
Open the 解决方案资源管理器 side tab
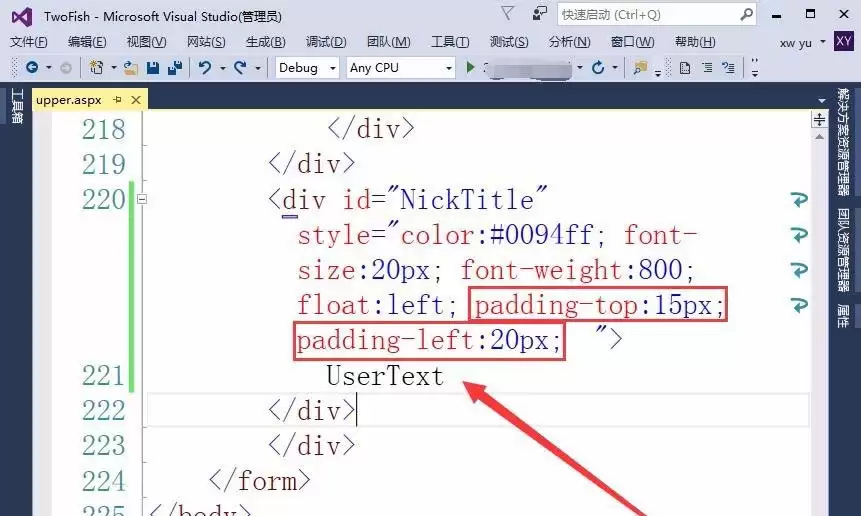click(x=843, y=142)
